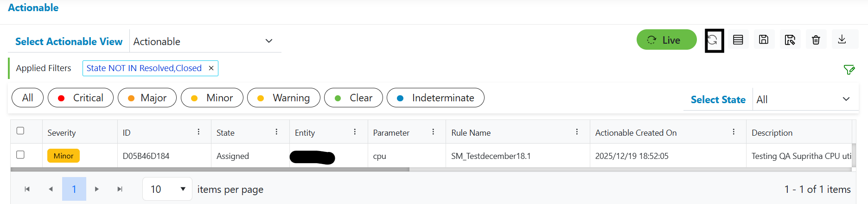Click the refresh icon beside Live

(x=714, y=40)
